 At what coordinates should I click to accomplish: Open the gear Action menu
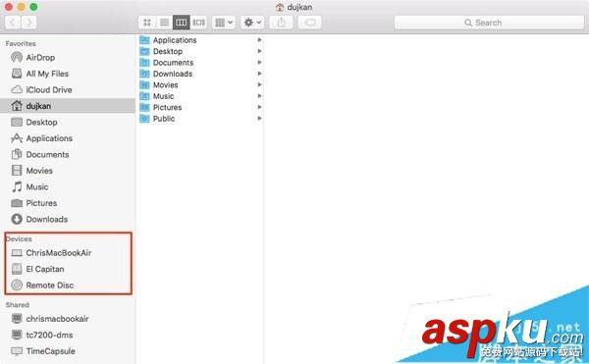pos(252,23)
